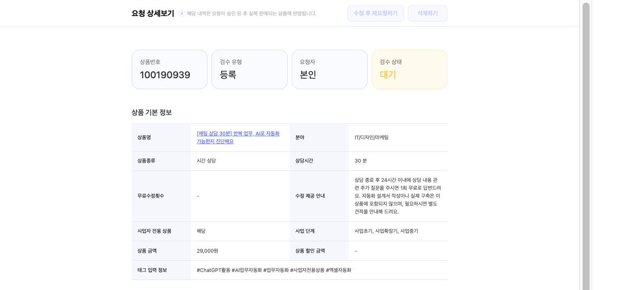The image size is (644, 290).
Task: Click the hashtag list starting with #ChatGPT활용
Action: (274, 270)
